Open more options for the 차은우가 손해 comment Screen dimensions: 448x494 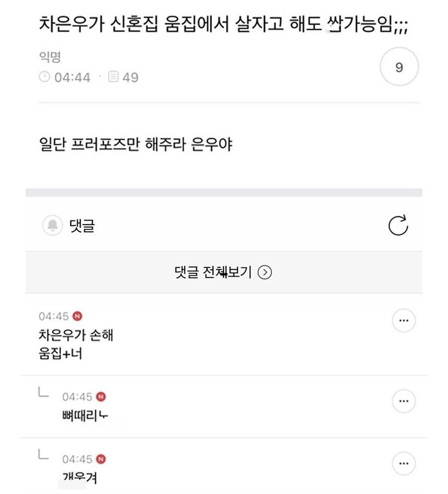404,321
